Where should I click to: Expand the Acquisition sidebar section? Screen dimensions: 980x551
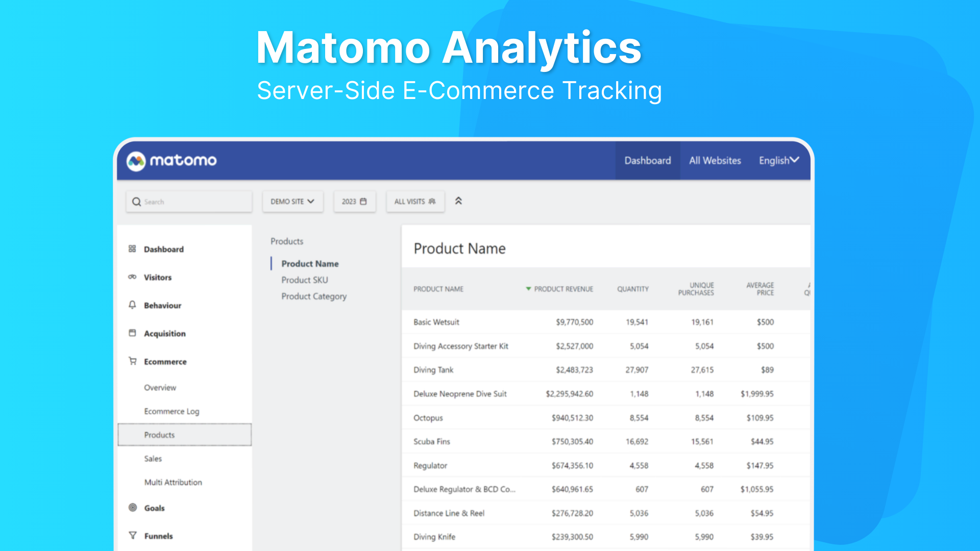(165, 334)
